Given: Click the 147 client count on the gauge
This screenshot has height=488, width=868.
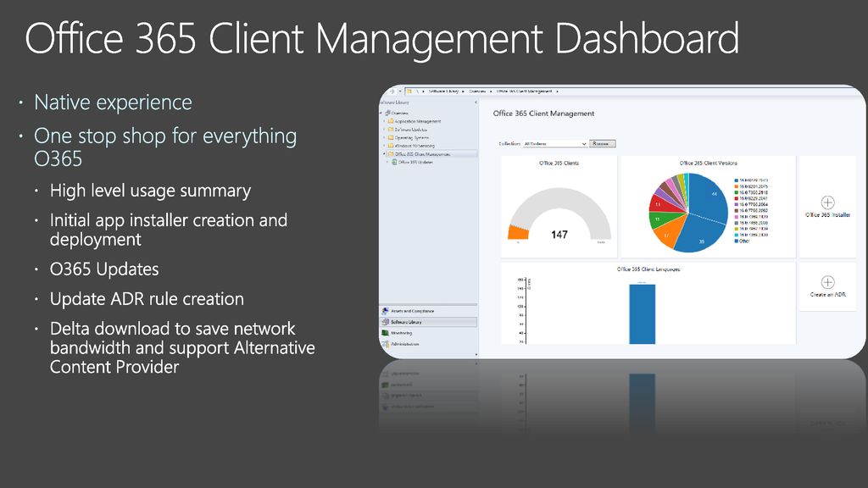Looking at the screenshot, I should (x=559, y=235).
